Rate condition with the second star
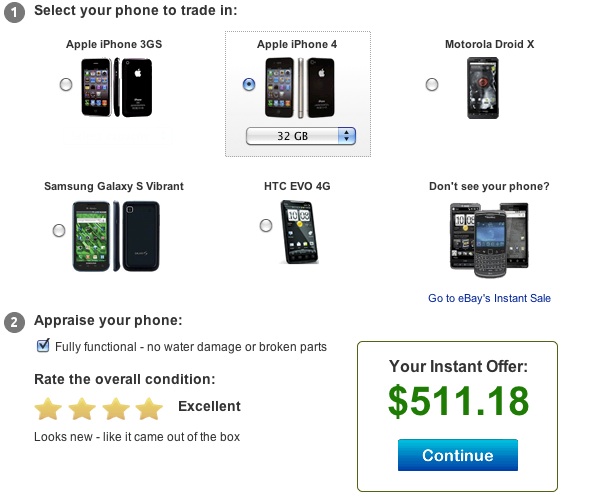Screen dimensions: 600x497 coord(81,408)
